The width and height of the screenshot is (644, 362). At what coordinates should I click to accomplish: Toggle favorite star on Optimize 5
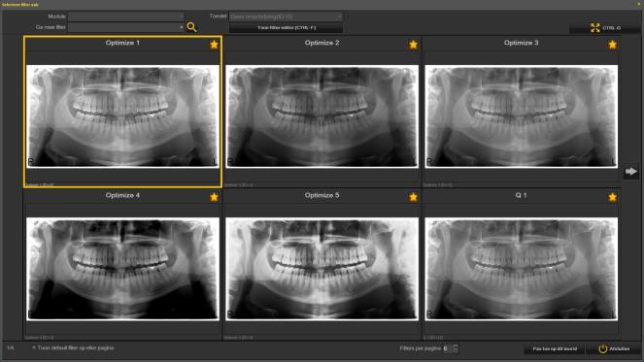(413, 197)
